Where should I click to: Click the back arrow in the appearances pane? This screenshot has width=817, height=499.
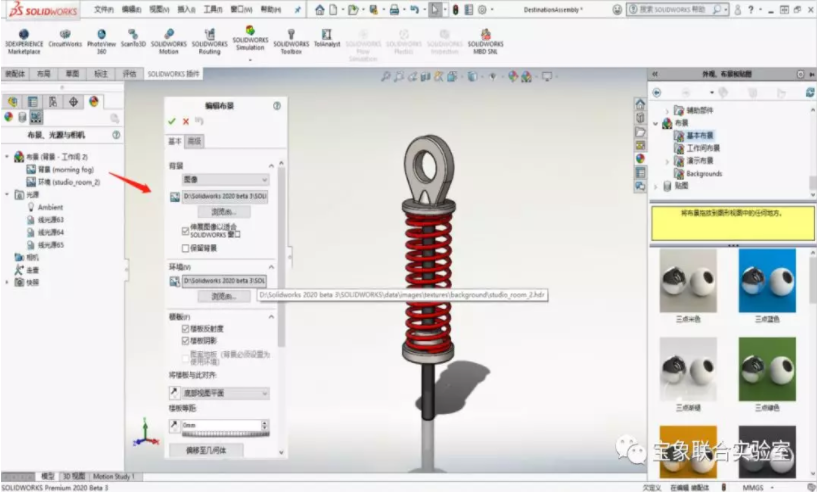(x=657, y=93)
